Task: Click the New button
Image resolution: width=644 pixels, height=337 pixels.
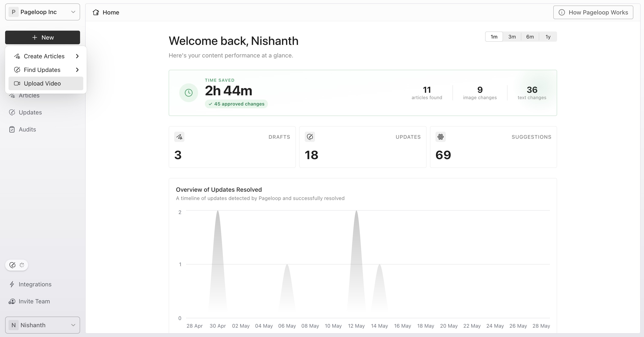Action: tap(43, 37)
